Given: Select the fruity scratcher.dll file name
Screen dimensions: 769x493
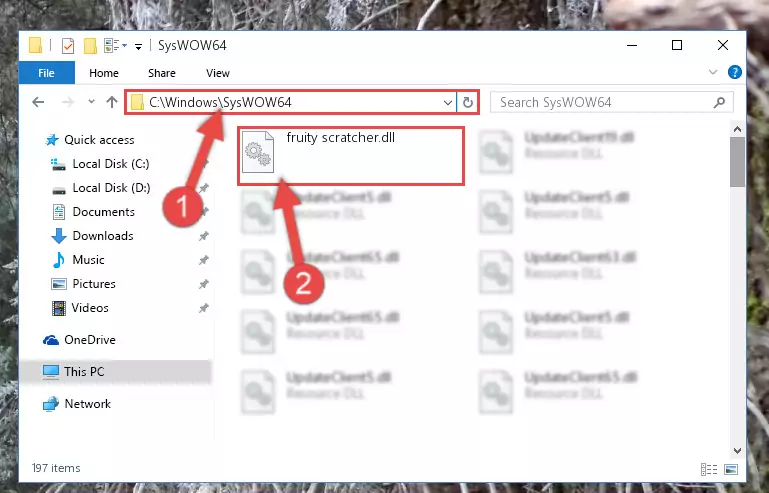Looking at the screenshot, I should (341, 138).
